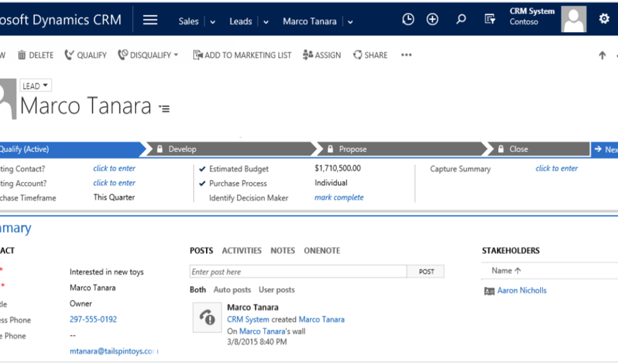Select the Propose process stage
This screenshot has width=618, height=364.
[402, 149]
